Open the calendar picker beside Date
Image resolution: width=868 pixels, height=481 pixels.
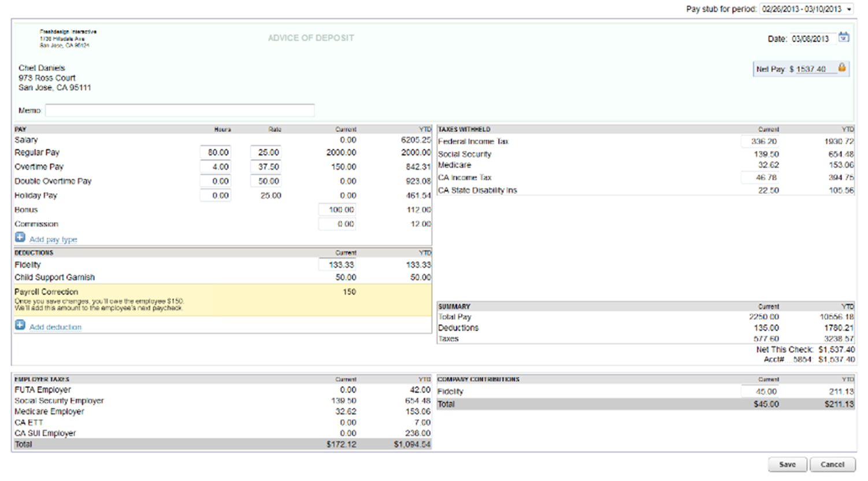(843, 38)
